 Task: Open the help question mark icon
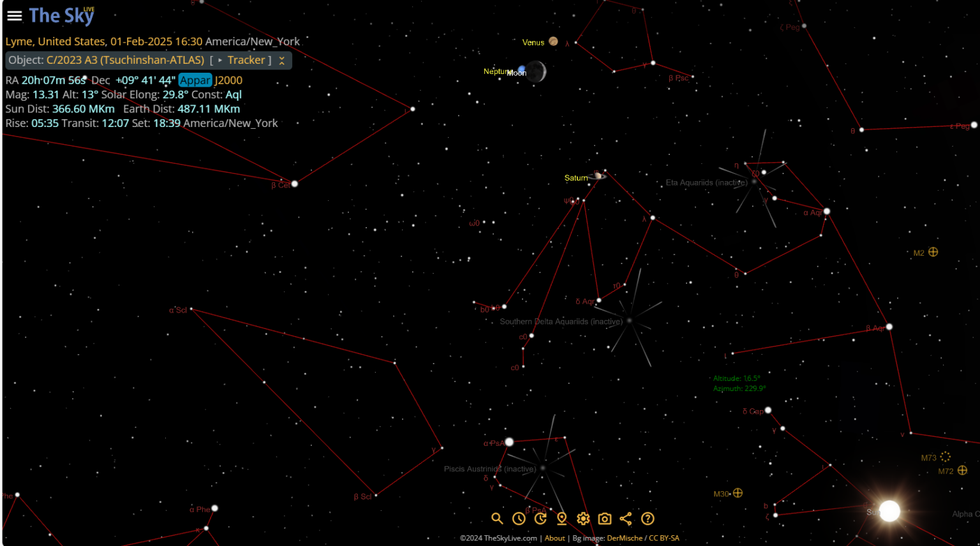click(648, 519)
